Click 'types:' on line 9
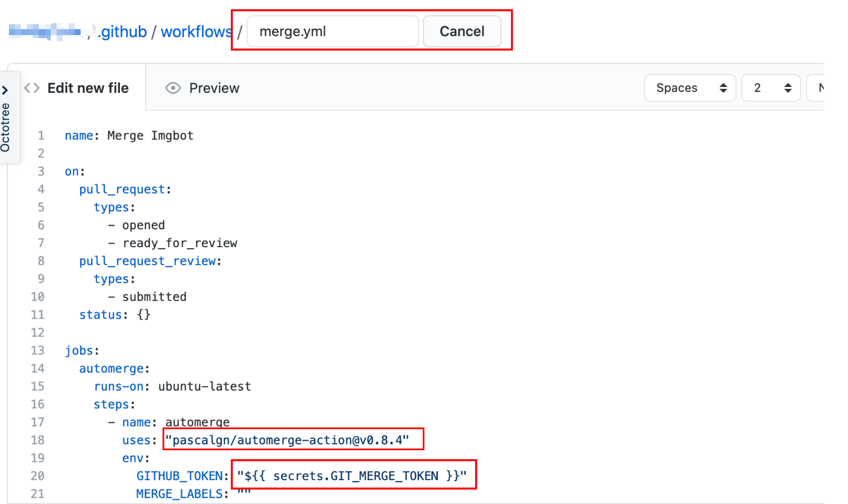 pyautogui.click(x=114, y=279)
